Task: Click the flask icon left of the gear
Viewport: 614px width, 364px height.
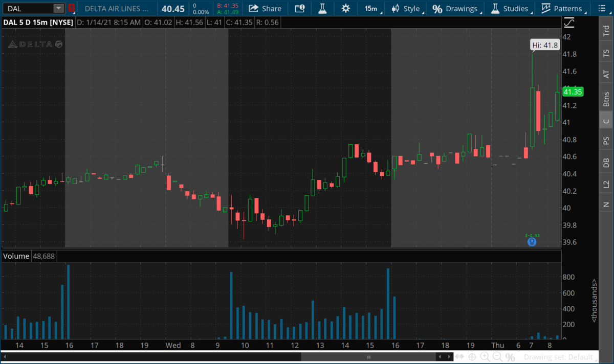Action: coord(322,8)
